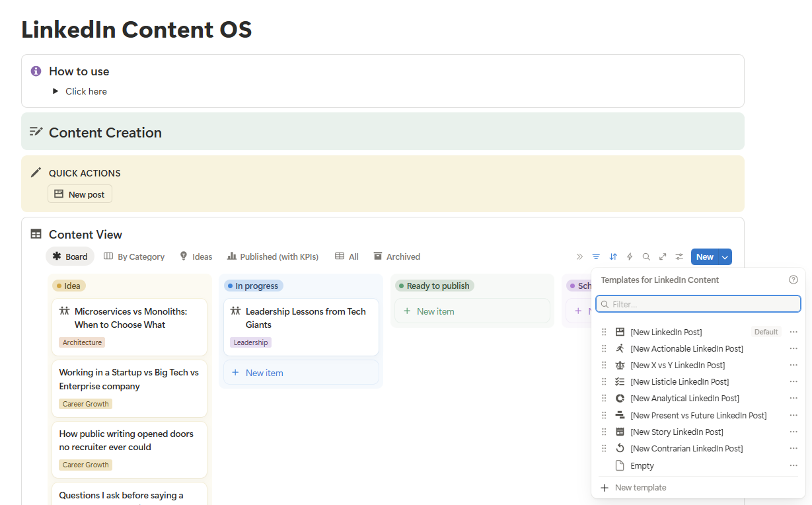Click the double-chevron collapse toolbar icon
Screen dimensions: 812x505
[579, 257]
